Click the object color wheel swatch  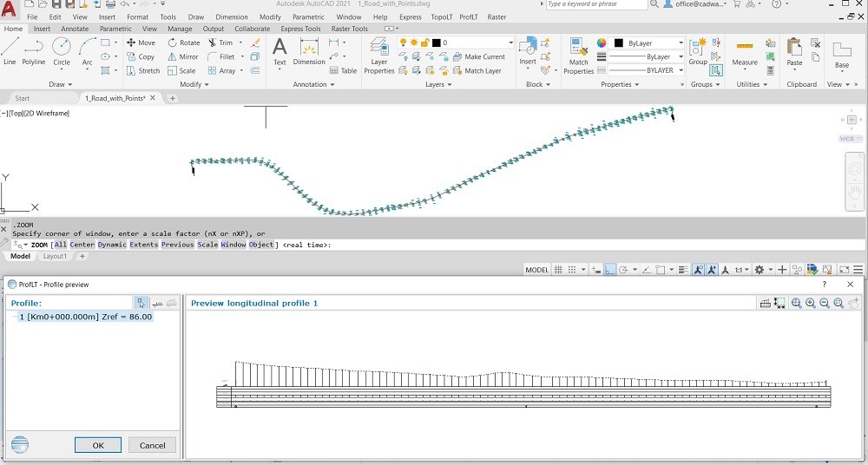602,43
